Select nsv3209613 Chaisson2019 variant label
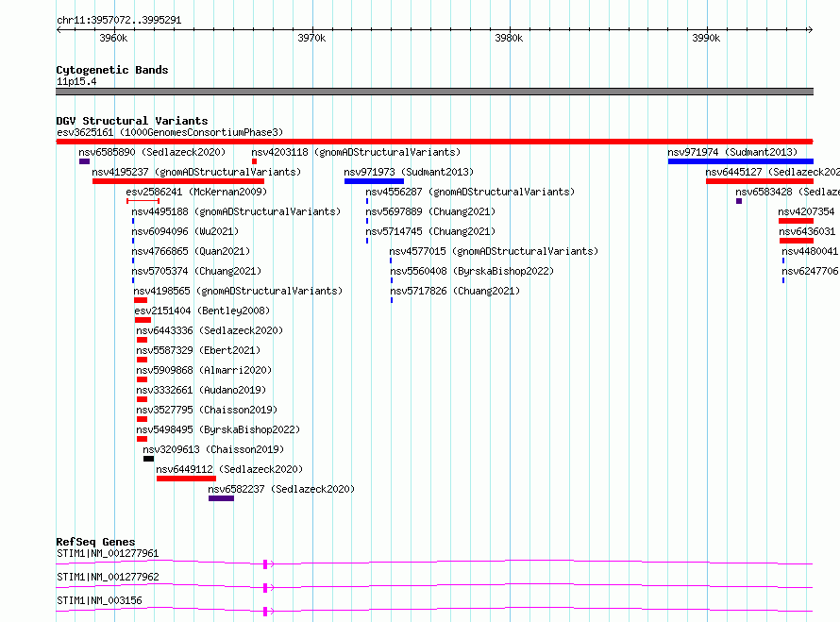 213,449
